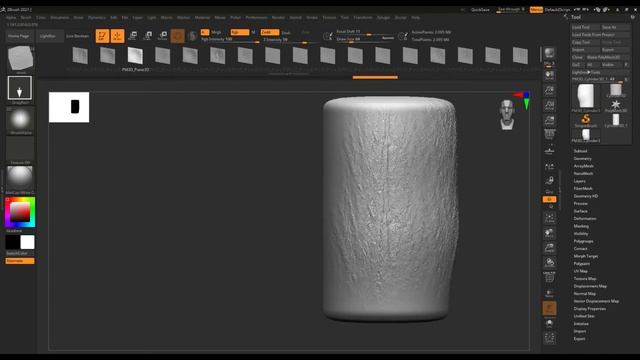Click the Tool palette header back arrow
Screen dimensions: 640x360
[x=565, y=17]
